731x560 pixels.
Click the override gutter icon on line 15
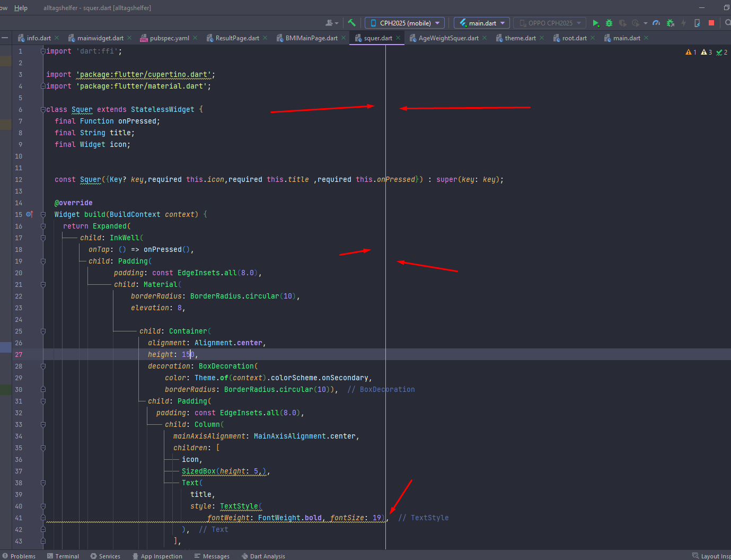(x=30, y=214)
